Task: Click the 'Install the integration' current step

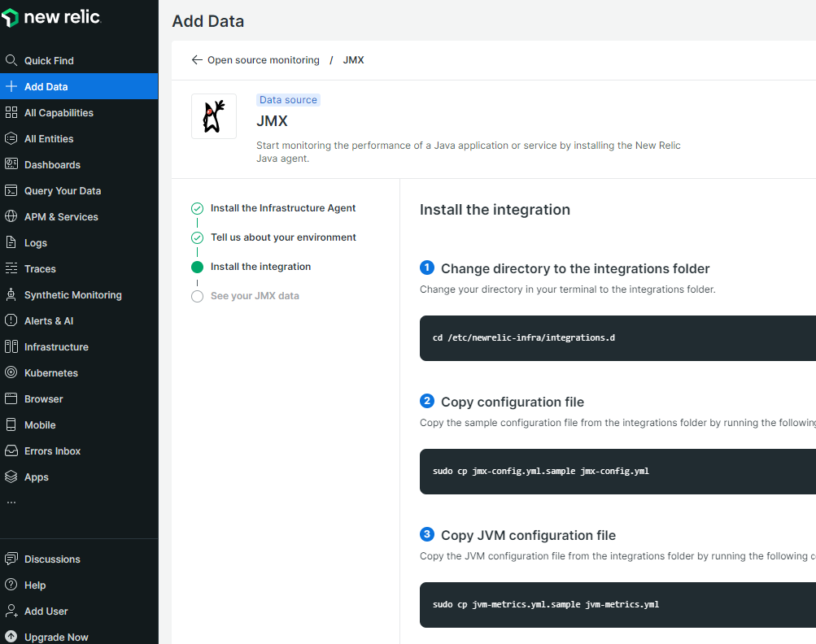Action: 260,267
